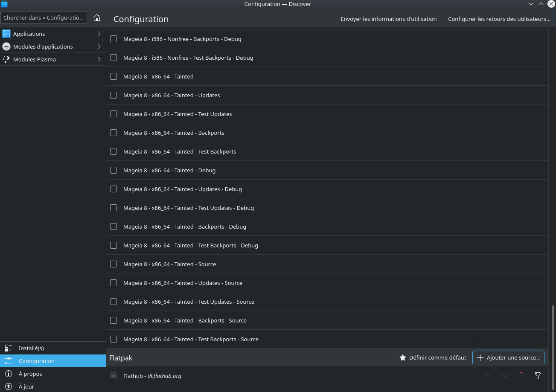Open Modules Plasma category
The width and height of the screenshot is (556, 392).
coord(53,59)
